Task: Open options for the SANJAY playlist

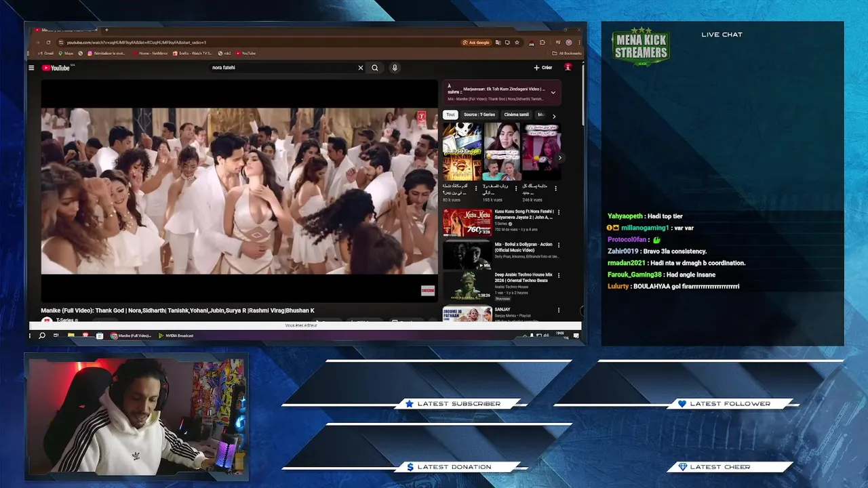Action: [559, 310]
